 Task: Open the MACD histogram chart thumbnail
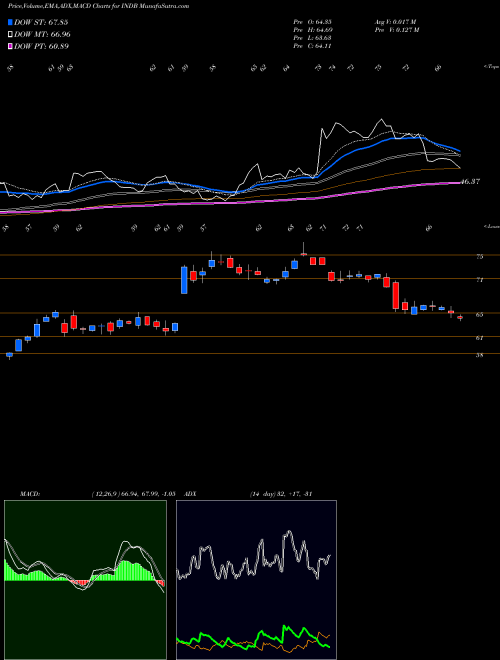[x=85, y=580]
